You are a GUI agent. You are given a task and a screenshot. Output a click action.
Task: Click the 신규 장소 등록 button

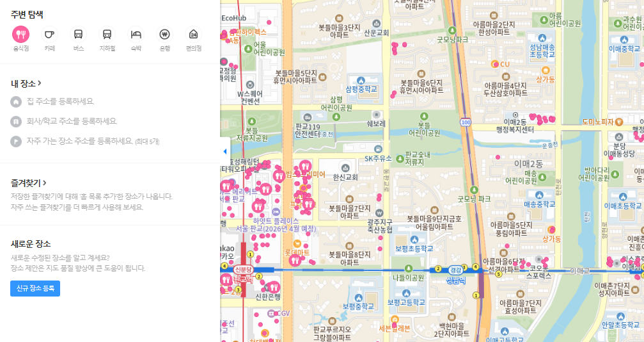pyautogui.click(x=35, y=288)
